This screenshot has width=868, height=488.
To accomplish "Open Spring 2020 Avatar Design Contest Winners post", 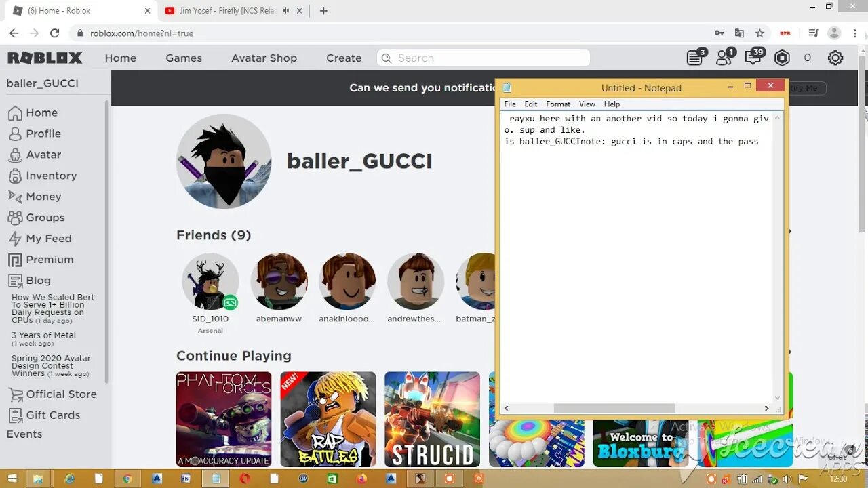I will pyautogui.click(x=51, y=366).
